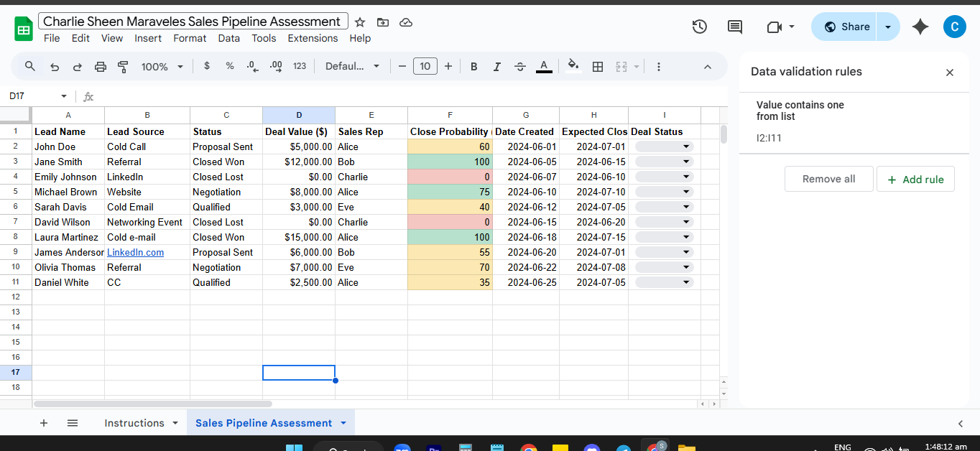980x451 pixels.
Task: Open the Insert menu
Action: click(148, 38)
